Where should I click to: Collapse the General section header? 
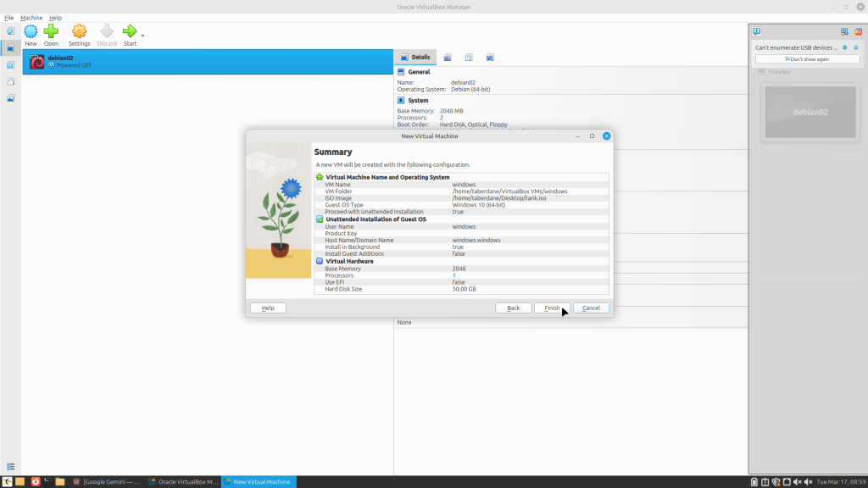(419, 72)
